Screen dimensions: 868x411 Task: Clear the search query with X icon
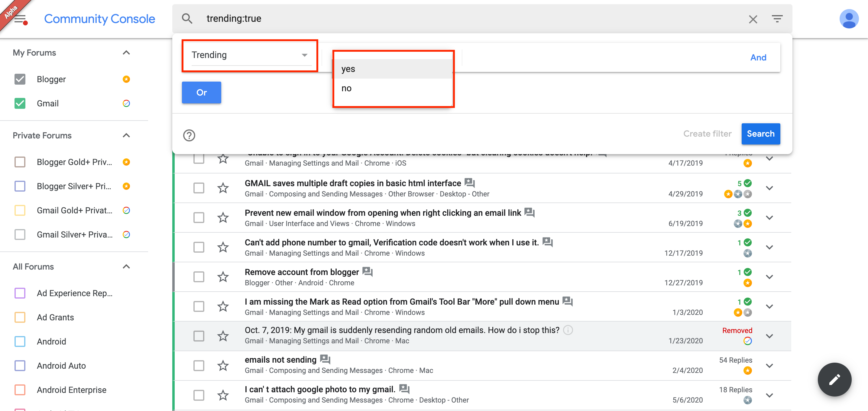click(x=753, y=19)
